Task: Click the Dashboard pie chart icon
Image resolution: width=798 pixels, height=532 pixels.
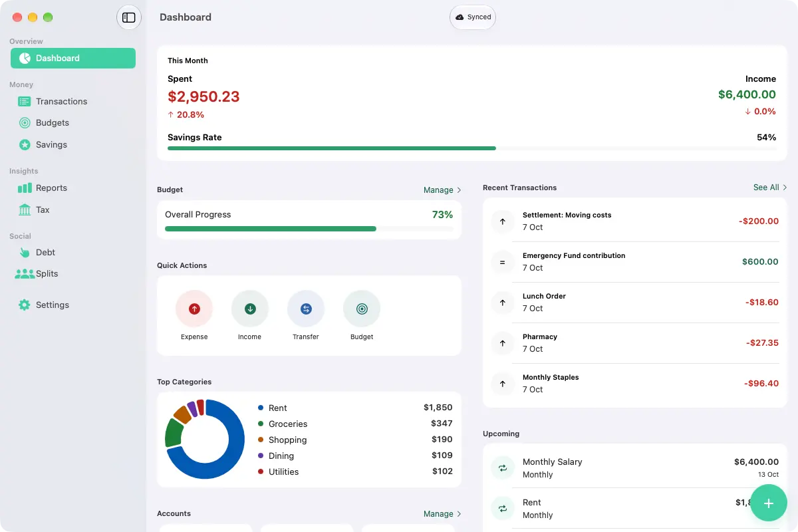Action: click(x=25, y=58)
